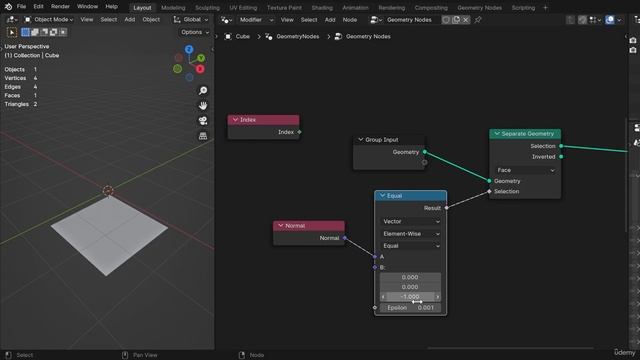Increase the -1.000 value with right arrow
Screen dimensions: 640x360
tap(438, 297)
